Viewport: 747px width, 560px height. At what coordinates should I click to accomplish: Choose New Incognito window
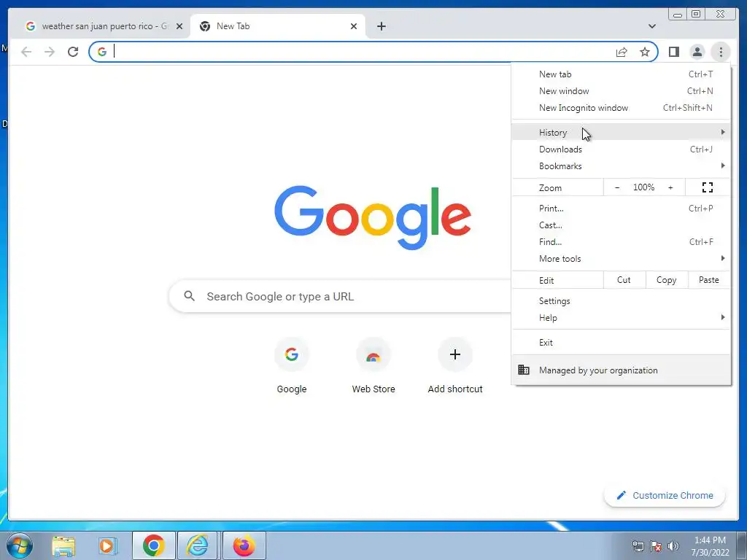point(622,108)
